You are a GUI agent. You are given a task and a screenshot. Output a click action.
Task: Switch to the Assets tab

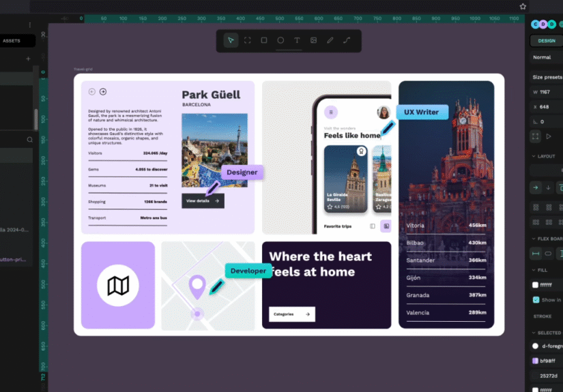pyautogui.click(x=12, y=41)
